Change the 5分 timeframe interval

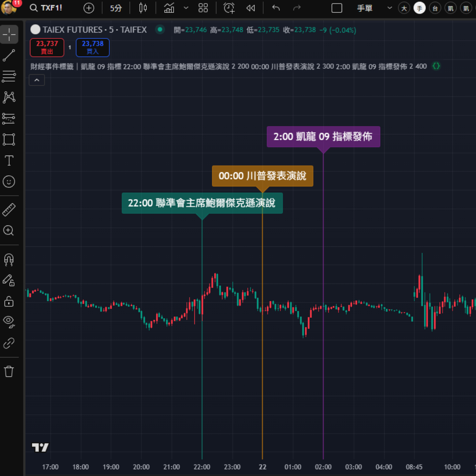pos(116,8)
